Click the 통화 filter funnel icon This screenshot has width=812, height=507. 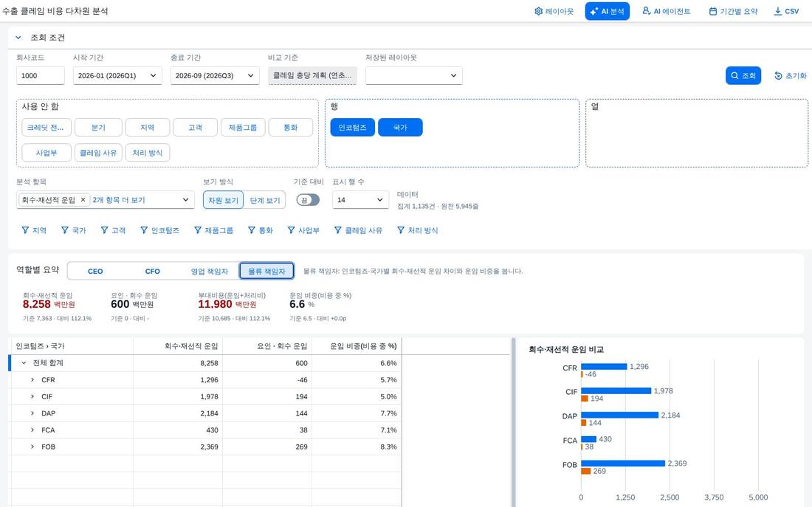[252, 230]
